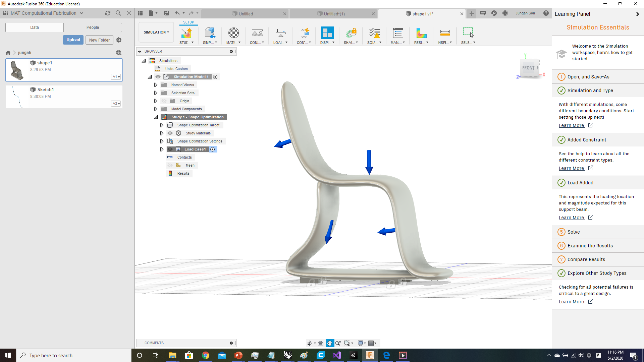Open the Materials tool

click(233, 34)
